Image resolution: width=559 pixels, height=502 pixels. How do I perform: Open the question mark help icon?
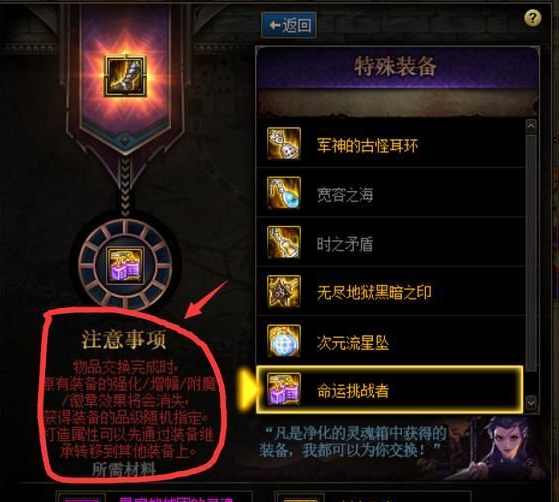(533, 17)
